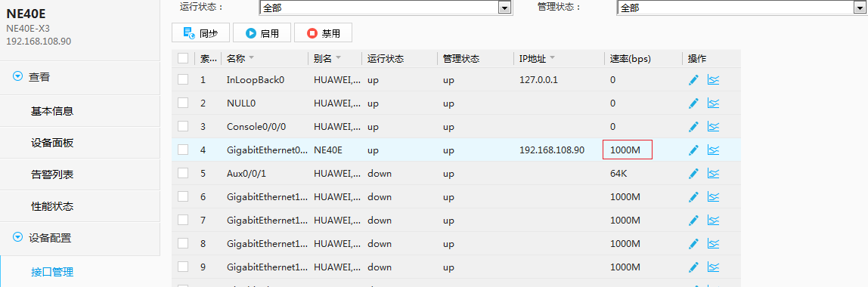Click the 运行状态 column header
Image resolution: width=868 pixels, height=287 pixels.
386,59
